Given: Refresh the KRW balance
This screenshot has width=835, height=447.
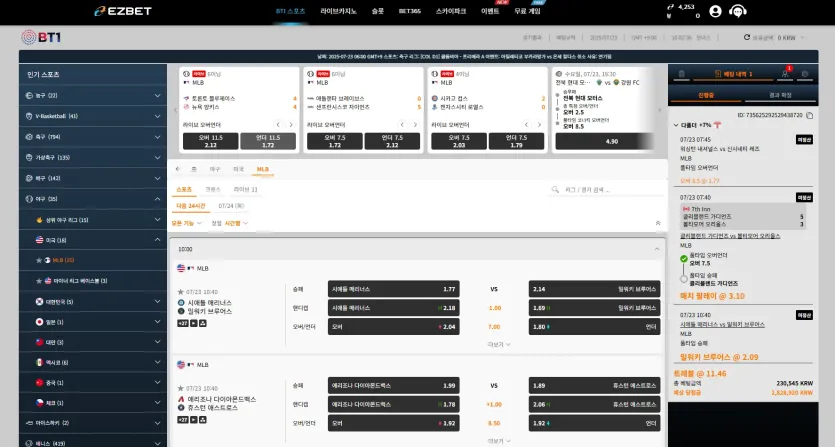Looking at the screenshot, I should [x=747, y=37].
